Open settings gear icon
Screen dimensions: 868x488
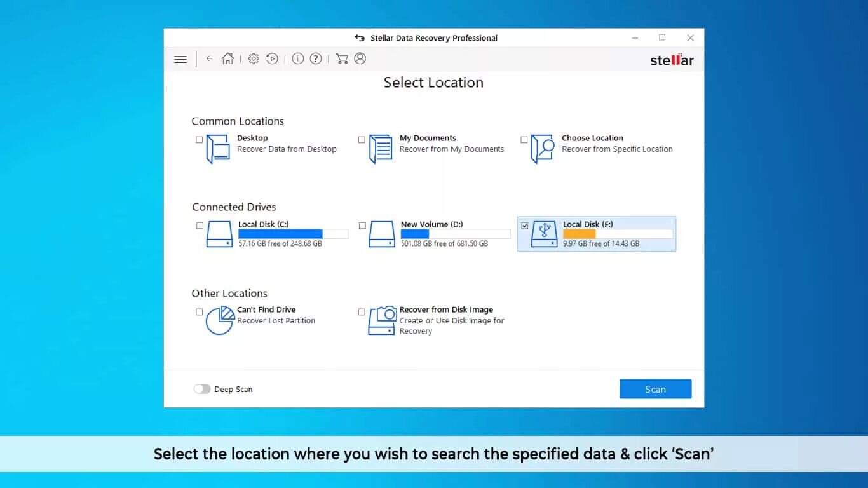254,58
